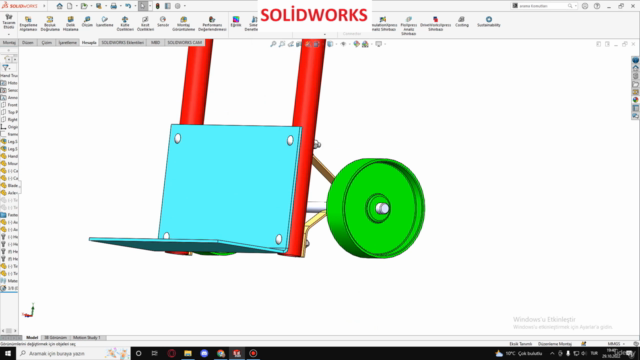This screenshot has height=360, width=640.
Task: Click the MMGS units status entry
Action: (x=613, y=344)
